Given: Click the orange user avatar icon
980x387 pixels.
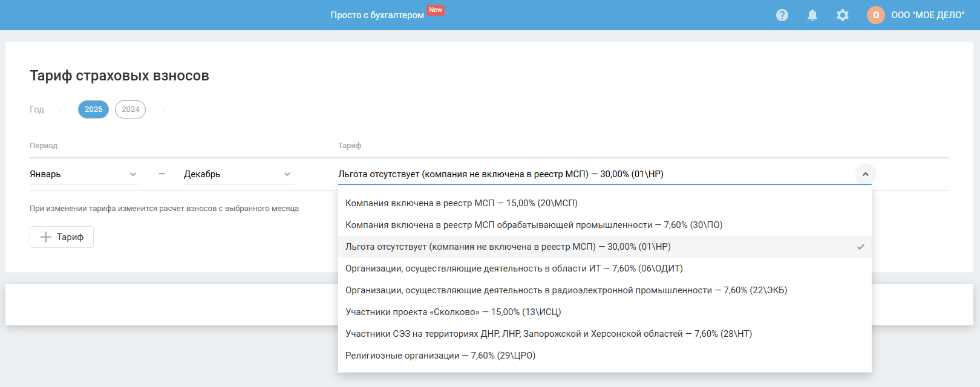Looking at the screenshot, I should pos(875,15).
